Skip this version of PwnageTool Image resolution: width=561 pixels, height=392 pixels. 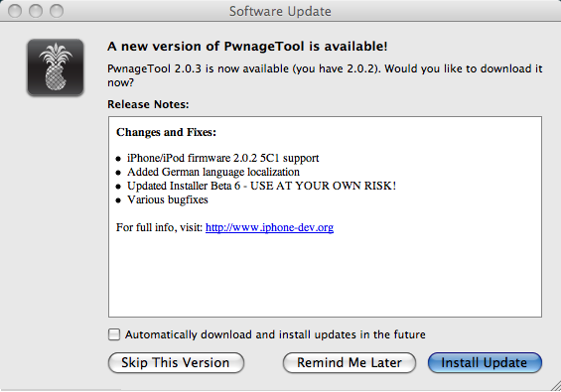[x=176, y=362]
